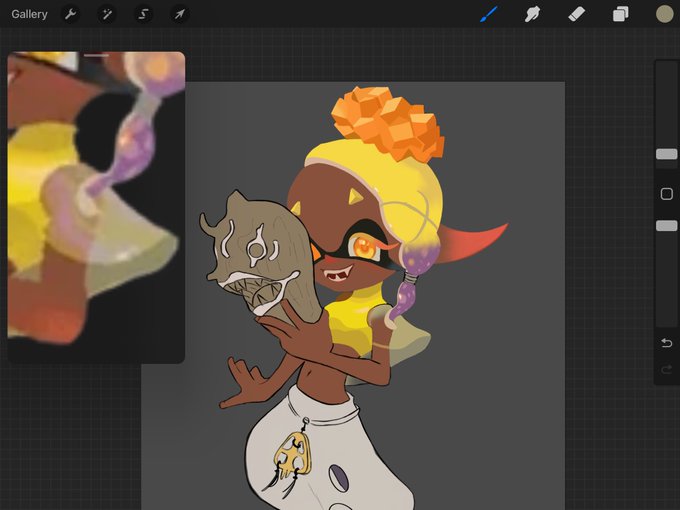Screen dimensions: 680x510
Task: Tap the reference window grab handle
Action: pos(96,56)
